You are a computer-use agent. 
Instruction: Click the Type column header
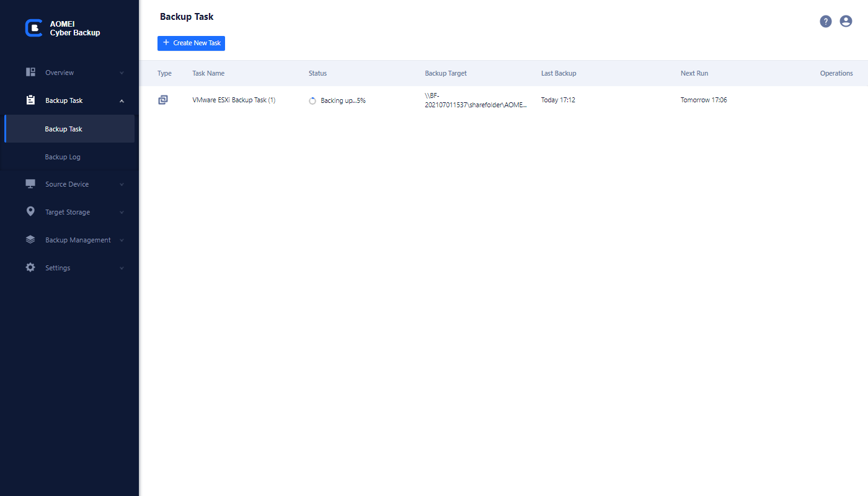tap(164, 73)
